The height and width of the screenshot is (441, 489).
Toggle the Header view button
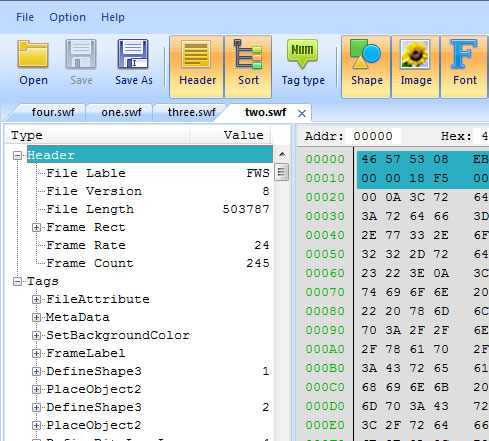[x=197, y=67]
